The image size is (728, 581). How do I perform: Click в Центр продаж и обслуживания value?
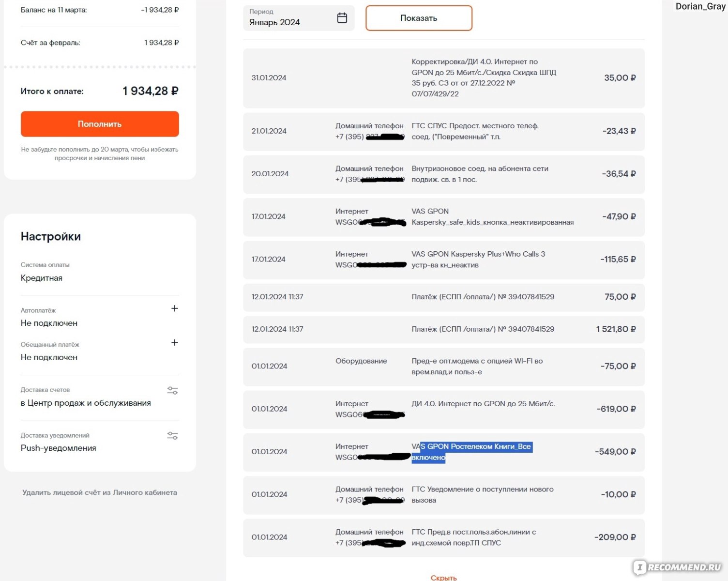tap(86, 403)
